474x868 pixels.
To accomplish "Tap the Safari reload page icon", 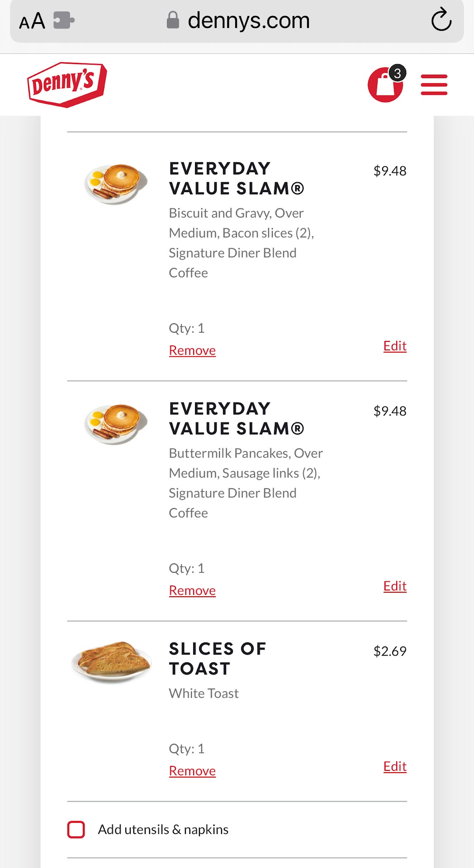I will (441, 20).
